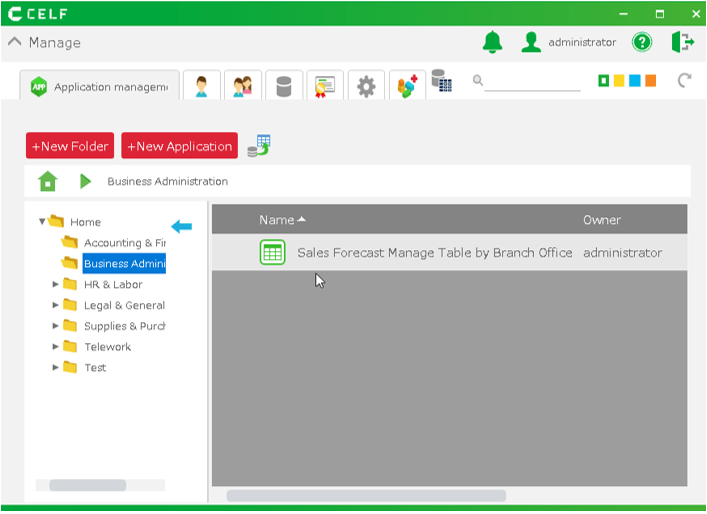Click the +New Application button

tap(180, 146)
